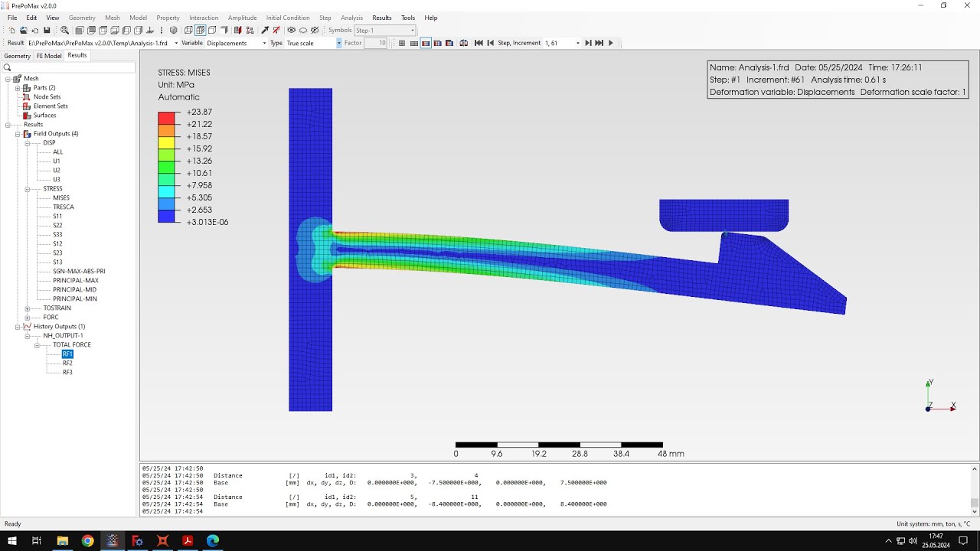Collapse the History Outputs (1) node

coord(17,326)
